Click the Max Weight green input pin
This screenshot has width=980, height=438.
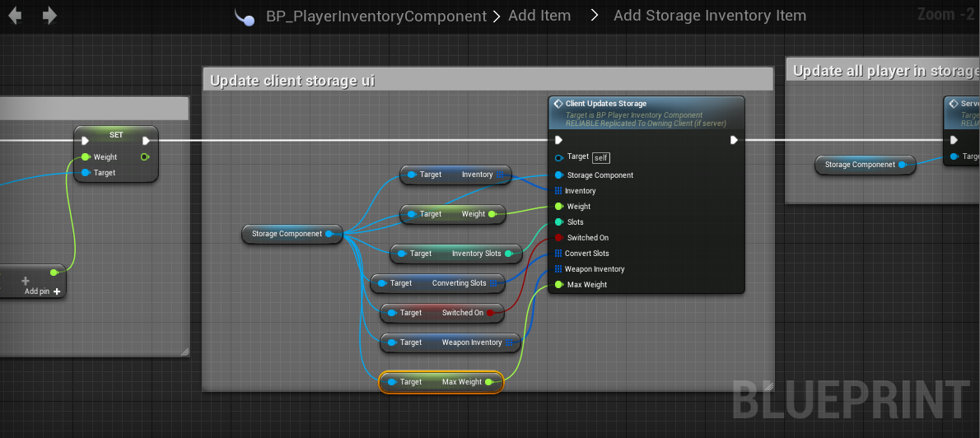pyautogui.click(x=559, y=285)
